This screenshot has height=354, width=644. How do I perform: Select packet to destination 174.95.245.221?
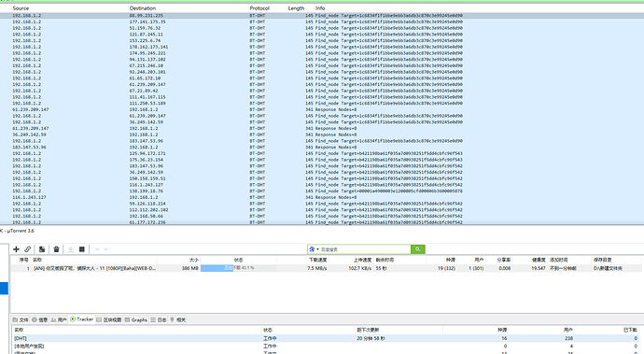pyautogui.click(x=322, y=53)
